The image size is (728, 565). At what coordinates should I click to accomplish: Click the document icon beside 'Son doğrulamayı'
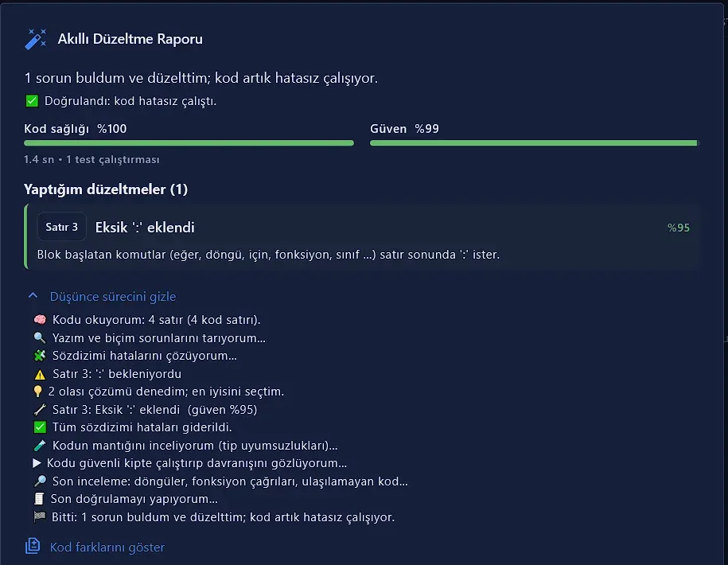pos(39,499)
